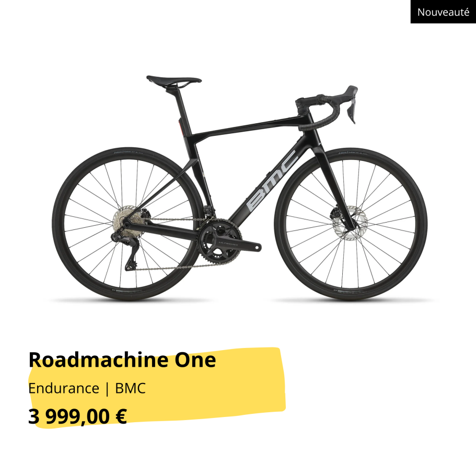The image size is (476, 476).
Task: Click the 3 999,00 € price
Action: coord(77,416)
